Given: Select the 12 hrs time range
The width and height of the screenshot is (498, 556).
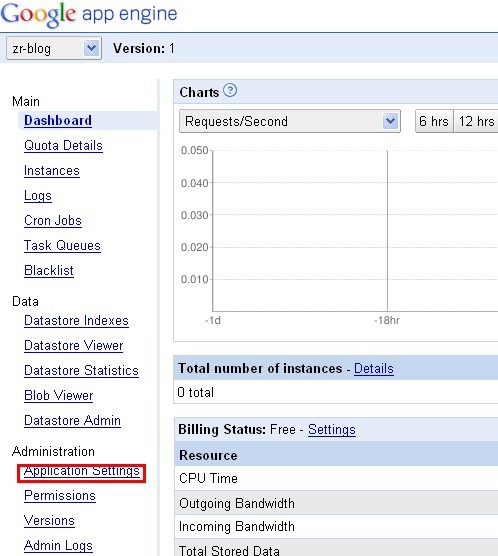Looking at the screenshot, I should (476, 121).
